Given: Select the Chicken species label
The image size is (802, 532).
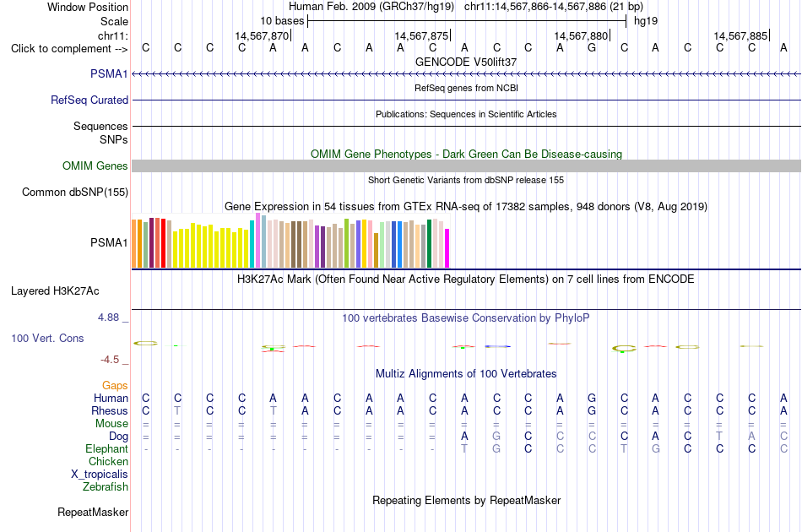Looking at the screenshot, I should 108,461.
